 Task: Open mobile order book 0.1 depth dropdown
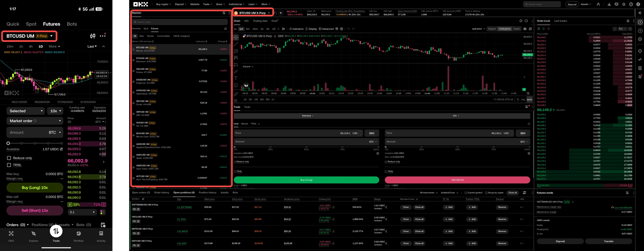(x=82, y=212)
